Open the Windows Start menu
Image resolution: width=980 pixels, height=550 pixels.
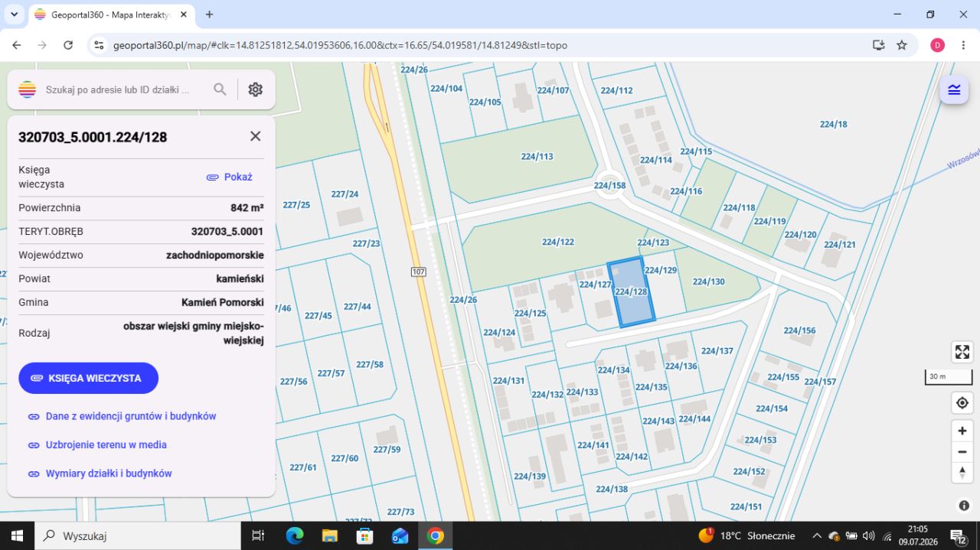click(x=17, y=535)
